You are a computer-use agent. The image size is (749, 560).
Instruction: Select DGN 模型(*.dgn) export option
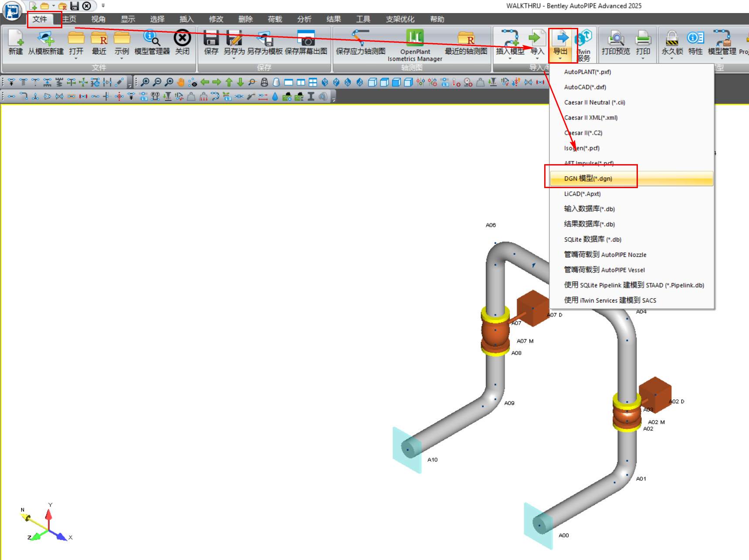click(x=588, y=179)
